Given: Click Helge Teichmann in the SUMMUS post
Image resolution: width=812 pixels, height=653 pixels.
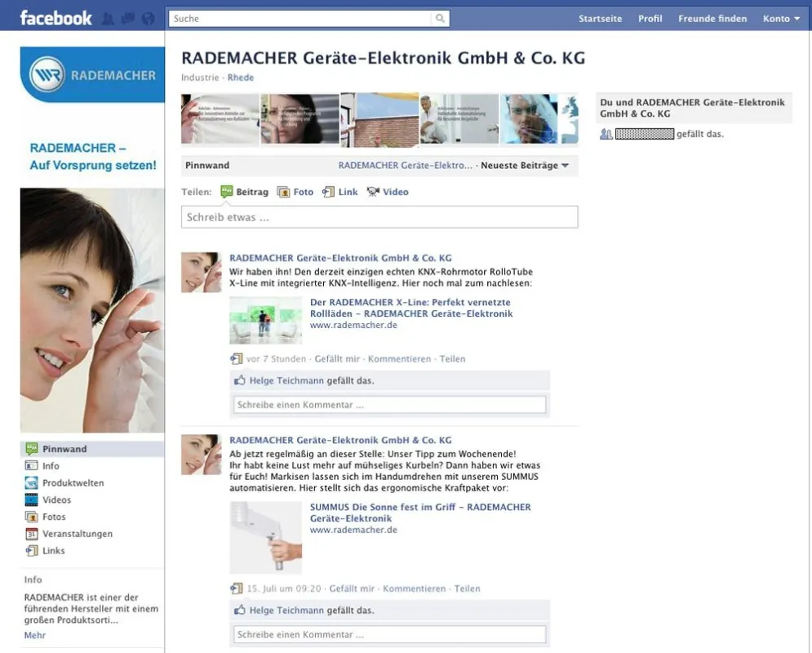Looking at the screenshot, I should click(x=286, y=610).
